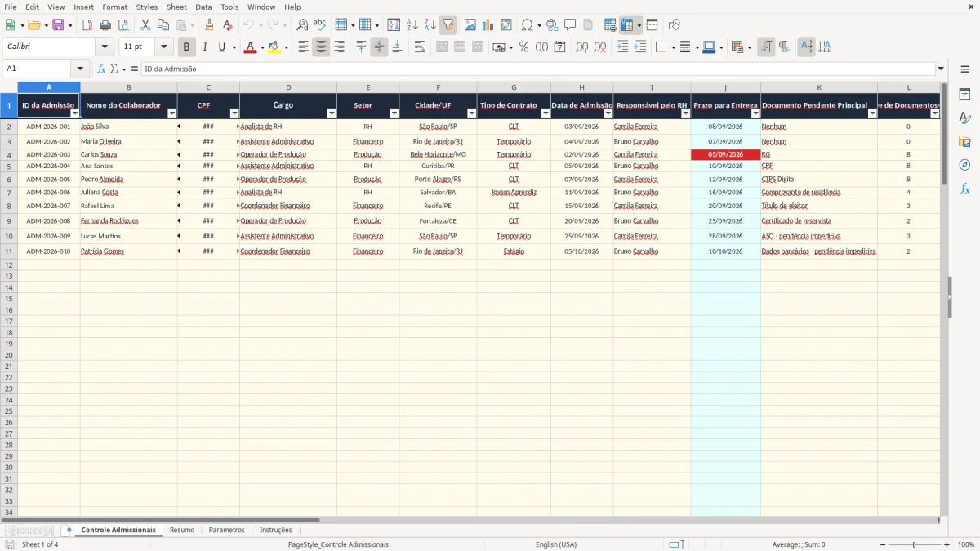This screenshot has height=551, width=980.
Task: Open the Draw Functions shapes icon
Action: click(674, 25)
